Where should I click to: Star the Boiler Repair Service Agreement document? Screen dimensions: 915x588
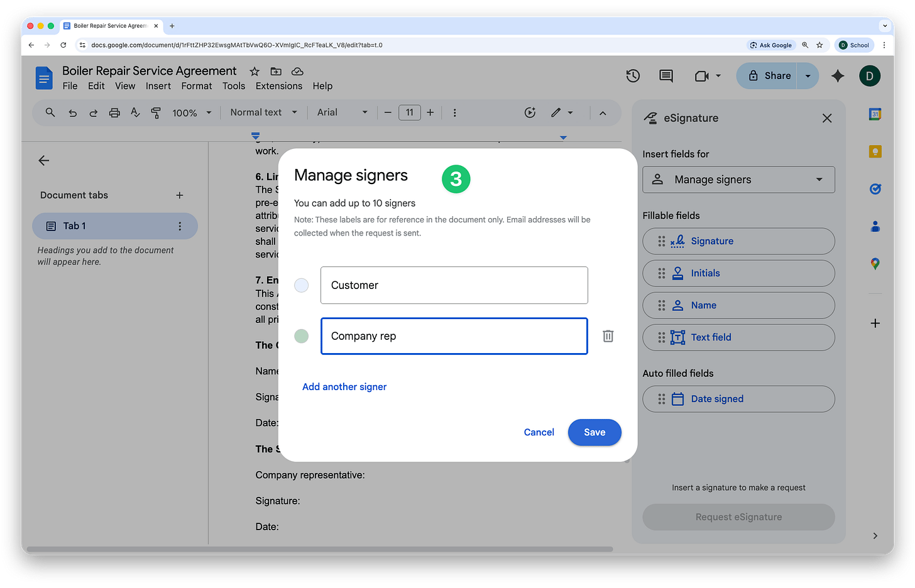(255, 72)
